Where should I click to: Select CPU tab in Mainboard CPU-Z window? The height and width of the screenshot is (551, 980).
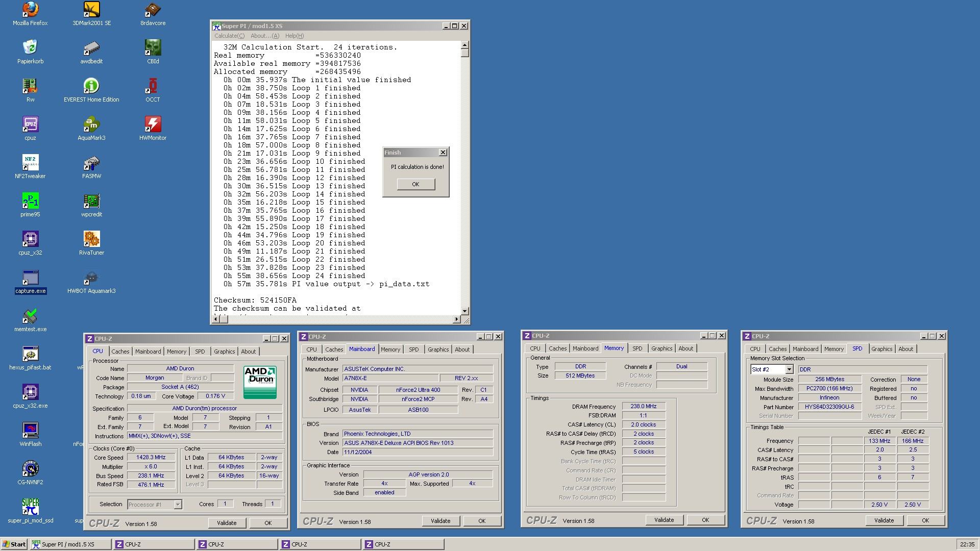click(x=312, y=349)
